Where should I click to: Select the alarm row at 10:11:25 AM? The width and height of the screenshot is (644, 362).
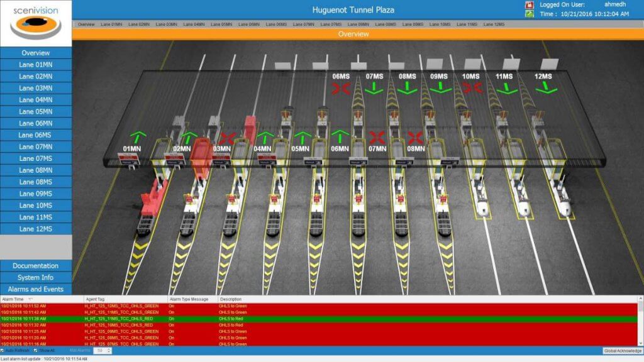tap(319, 331)
